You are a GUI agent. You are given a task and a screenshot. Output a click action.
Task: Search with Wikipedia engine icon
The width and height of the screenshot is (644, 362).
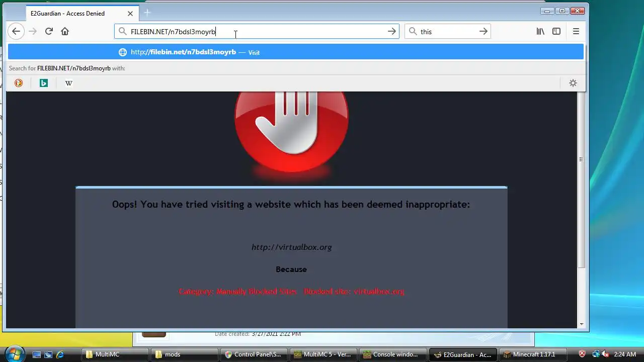[69, 83]
